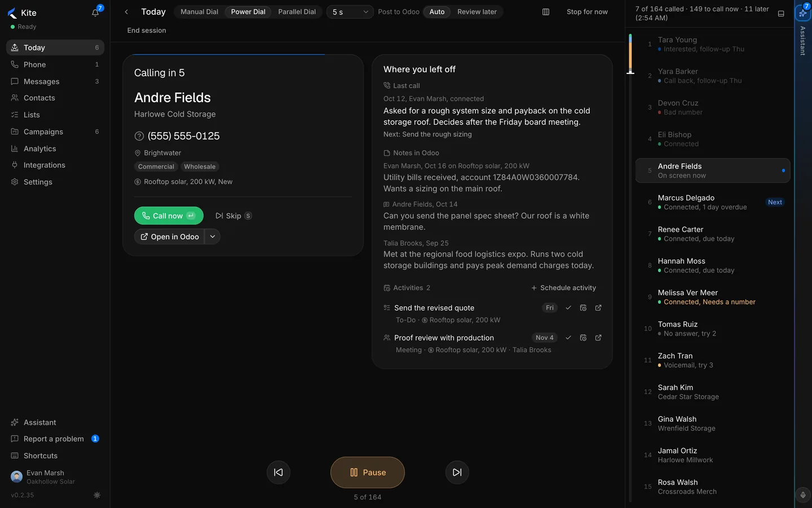Open the Today sidebar item

[x=55, y=47]
